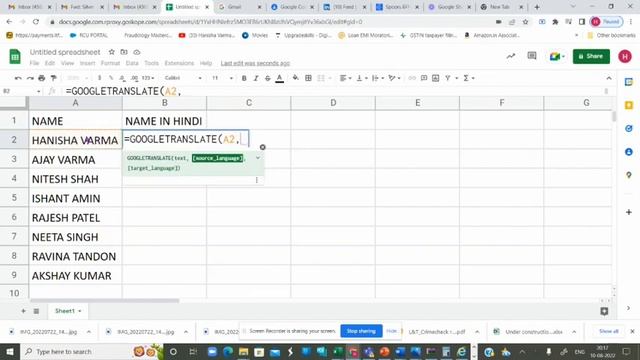Open the Data menu
This screenshot has width=640, height=360.
point(132,63)
